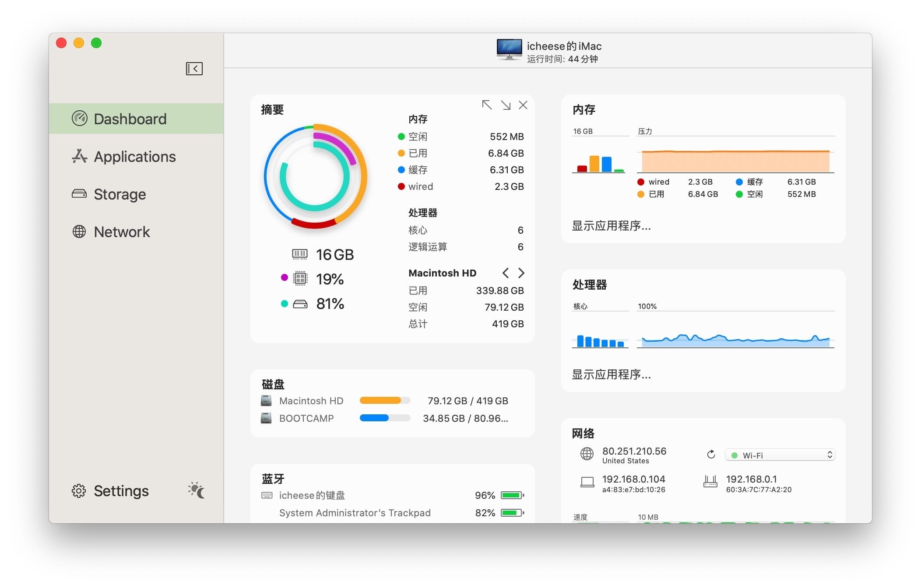
Task: Click the summary panel's upper-left arrow icon
Action: (x=486, y=105)
